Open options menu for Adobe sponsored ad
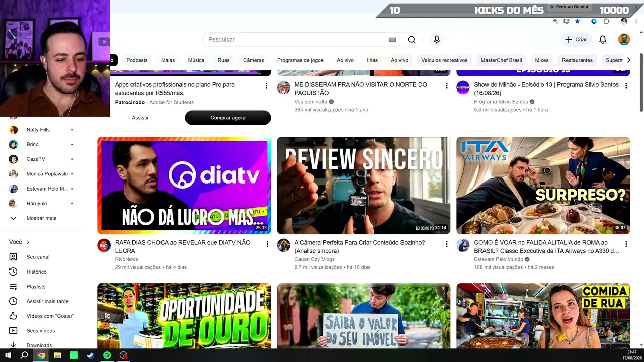Viewport: 644px width, 362px height. coord(267,86)
